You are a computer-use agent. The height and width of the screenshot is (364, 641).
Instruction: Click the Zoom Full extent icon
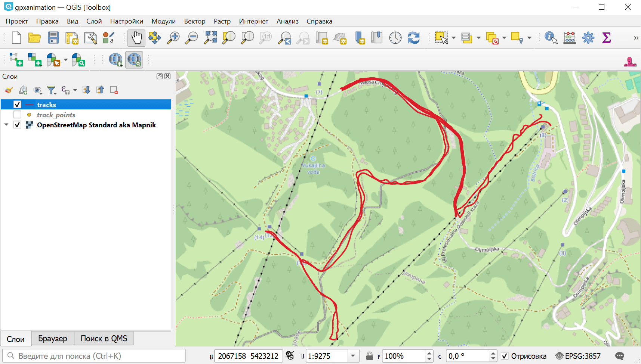coord(210,38)
